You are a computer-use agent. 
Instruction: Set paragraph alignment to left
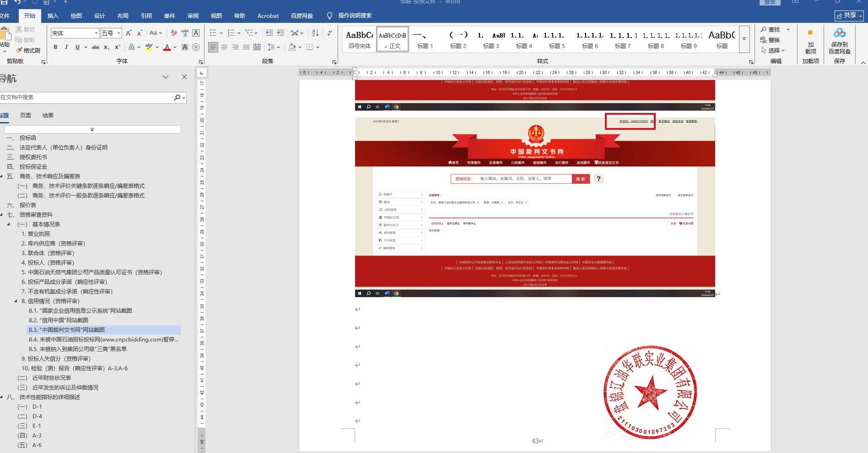click(213, 47)
